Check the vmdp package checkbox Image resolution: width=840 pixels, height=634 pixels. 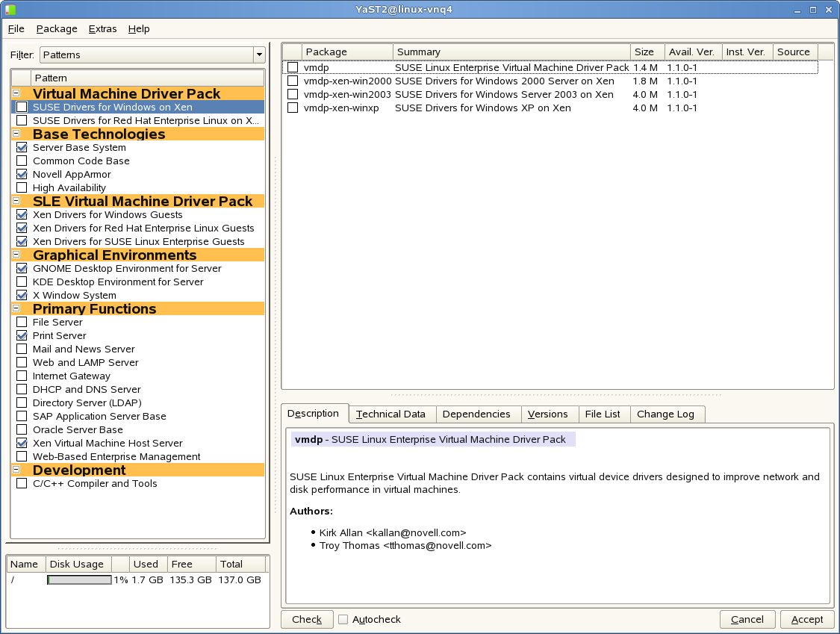(293, 68)
